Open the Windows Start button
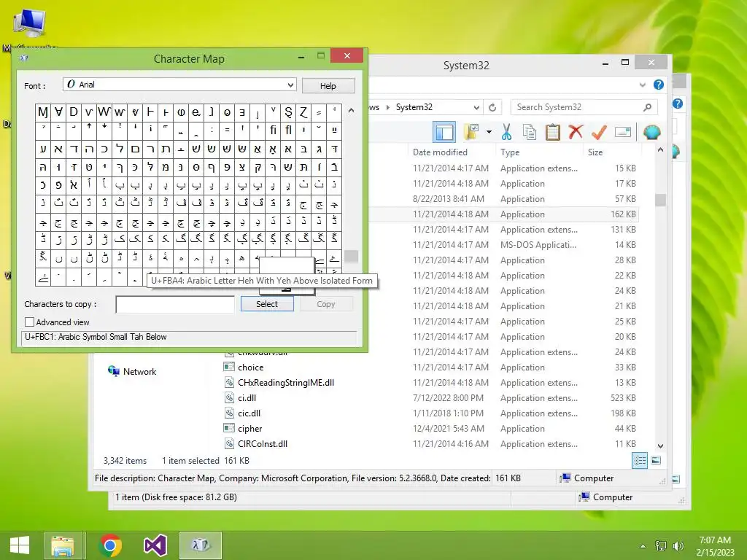 (20, 545)
